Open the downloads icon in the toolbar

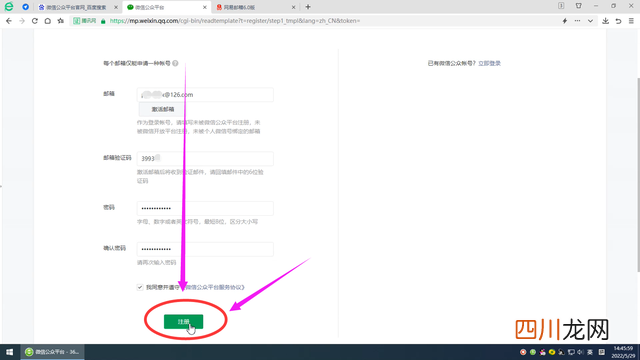tap(605, 21)
